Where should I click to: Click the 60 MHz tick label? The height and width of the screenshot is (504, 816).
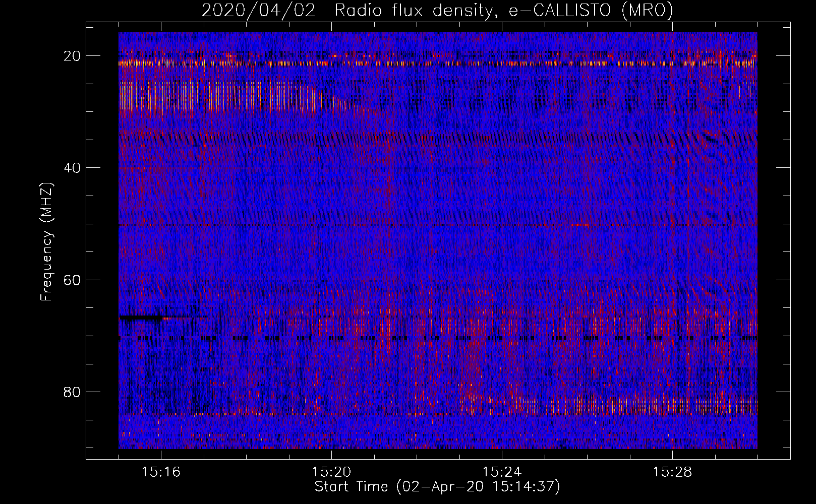pyautogui.click(x=73, y=280)
